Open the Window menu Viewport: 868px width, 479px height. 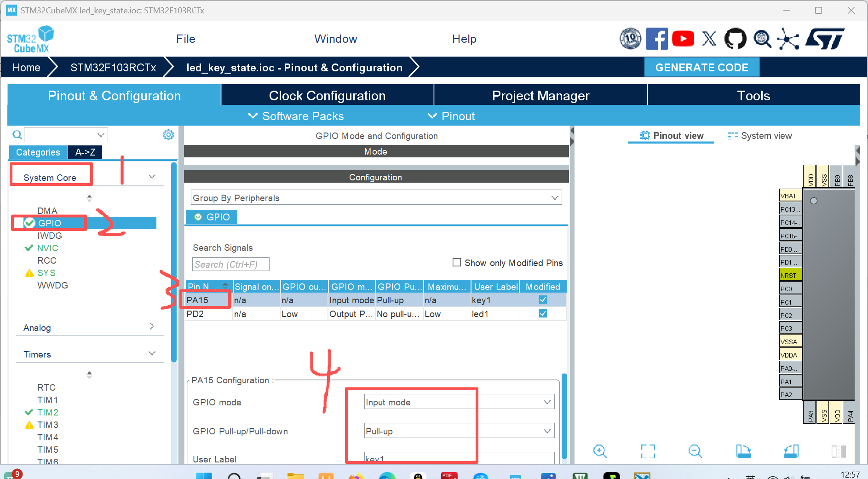[336, 39]
